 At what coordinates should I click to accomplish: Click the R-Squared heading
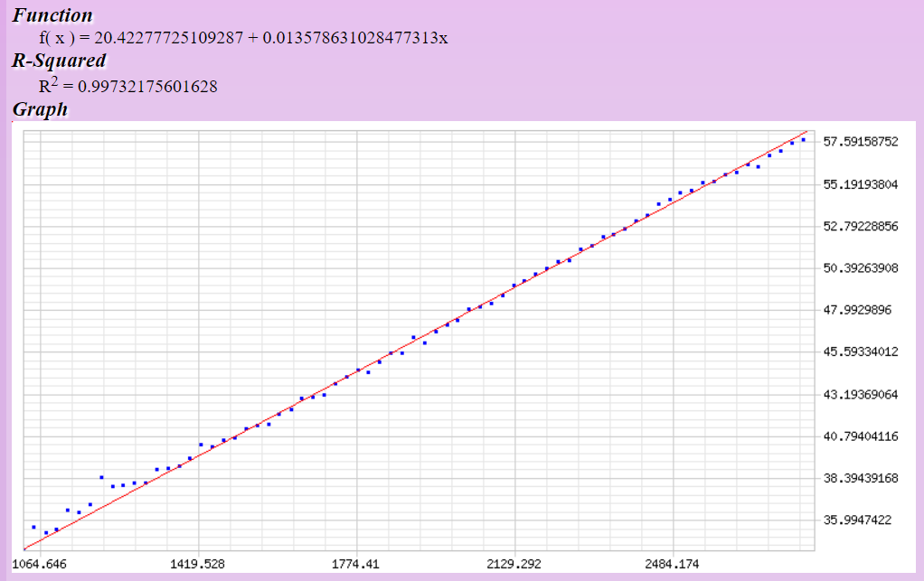click(59, 61)
